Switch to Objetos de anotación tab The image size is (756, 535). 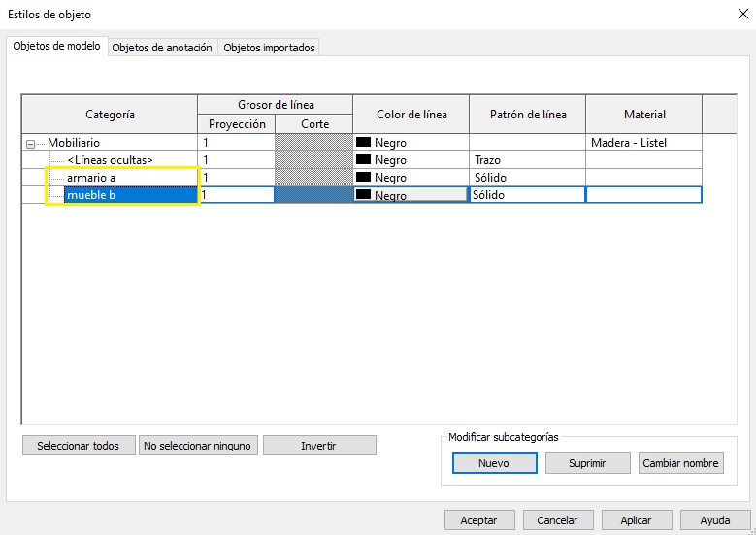pyautogui.click(x=162, y=48)
